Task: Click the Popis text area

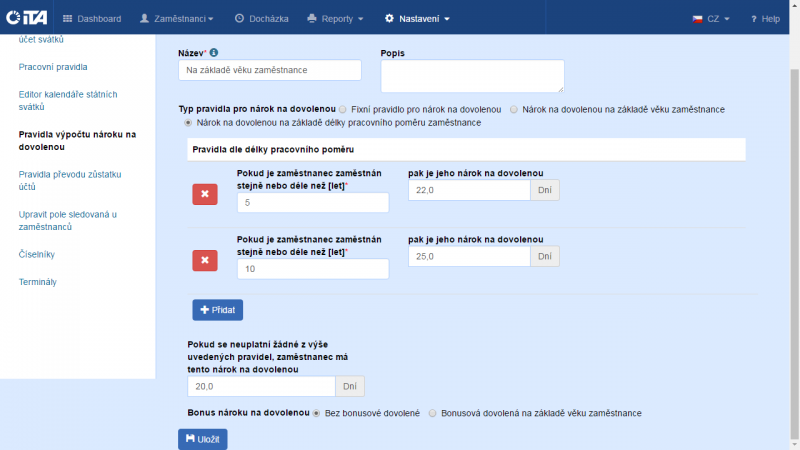Action: (x=472, y=76)
